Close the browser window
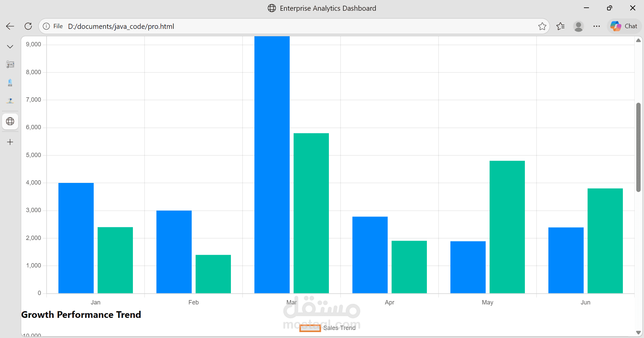This screenshot has height=338, width=644. click(x=633, y=8)
